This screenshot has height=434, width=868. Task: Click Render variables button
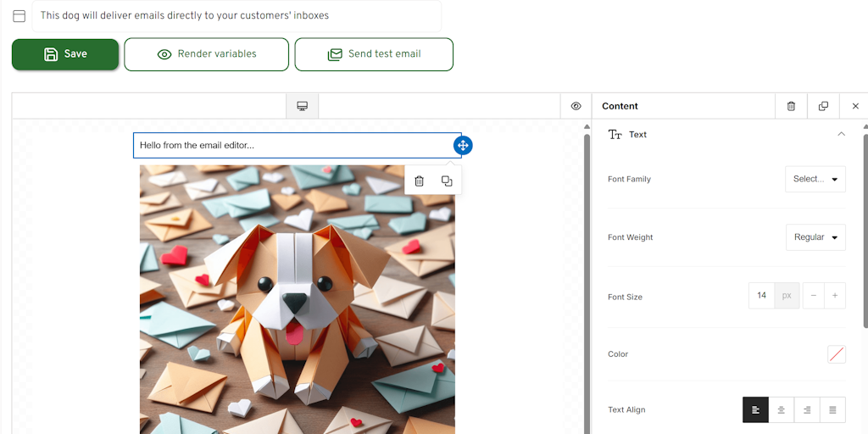click(206, 54)
